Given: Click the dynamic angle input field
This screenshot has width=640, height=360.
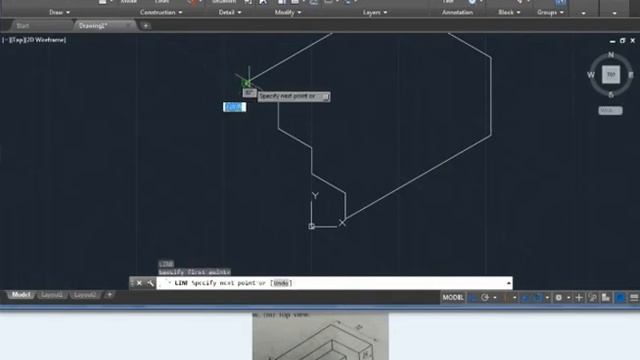Looking at the screenshot, I should 249,93.
